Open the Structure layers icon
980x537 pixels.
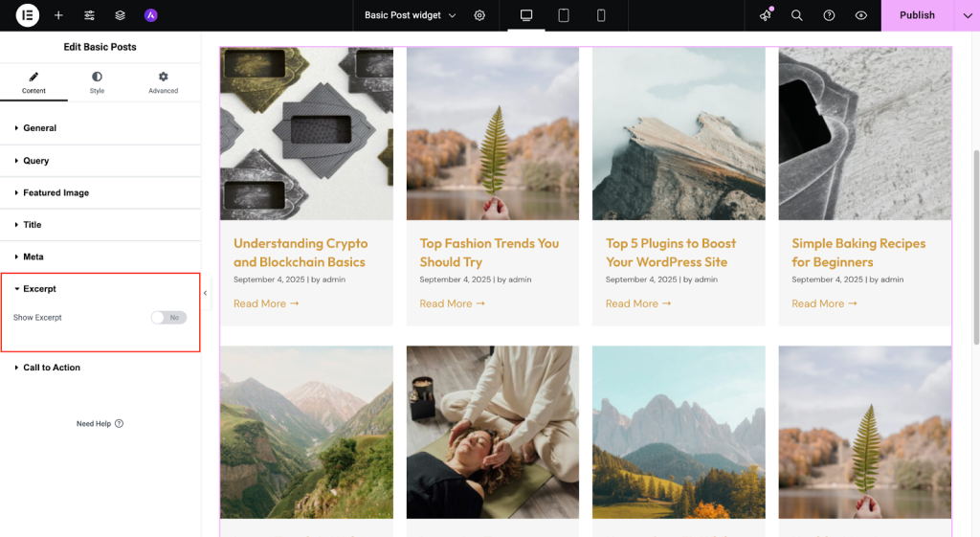[120, 15]
